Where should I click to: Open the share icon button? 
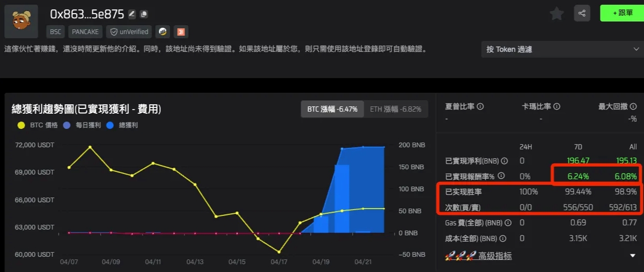(x=582, y=14)
